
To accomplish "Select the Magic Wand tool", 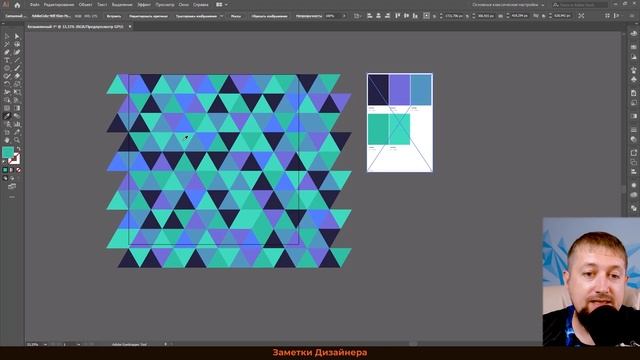I will 7,44.
